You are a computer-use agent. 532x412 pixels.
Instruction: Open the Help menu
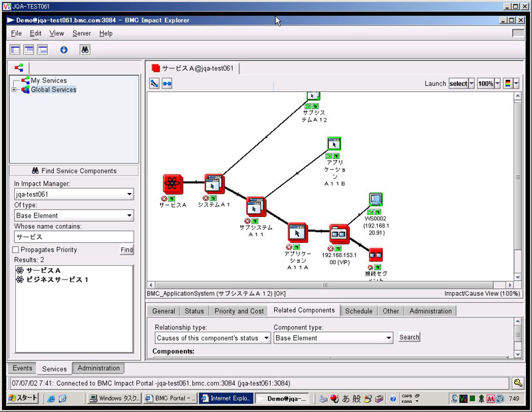pyautogui.click(x=106, y=33)
